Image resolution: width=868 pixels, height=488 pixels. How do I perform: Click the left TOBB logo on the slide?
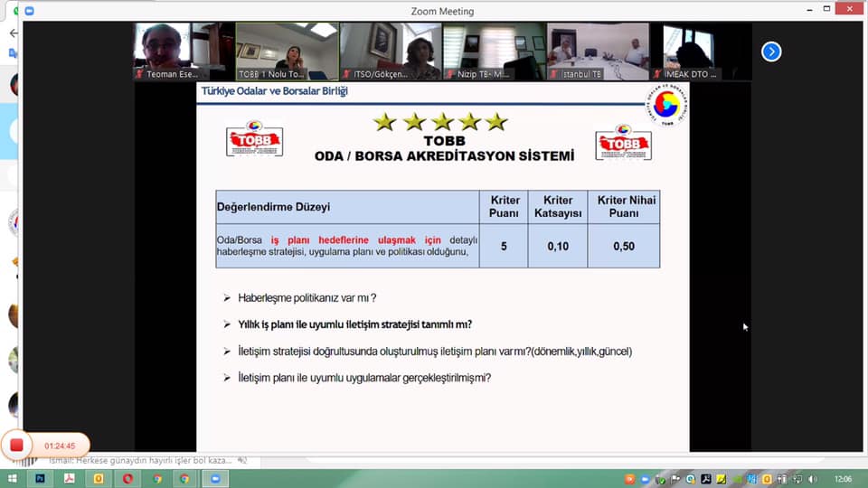[x=254, y=139]
